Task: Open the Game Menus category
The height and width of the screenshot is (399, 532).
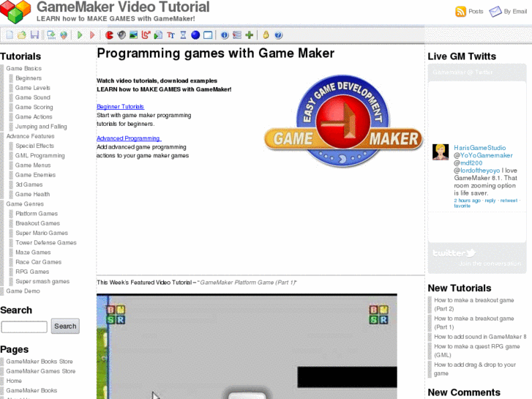Action: tap(33, 165)
